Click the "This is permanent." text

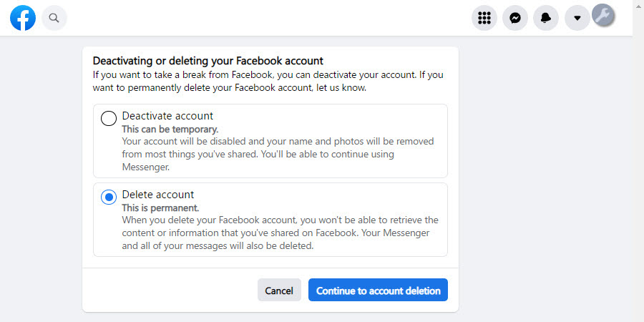159,208
